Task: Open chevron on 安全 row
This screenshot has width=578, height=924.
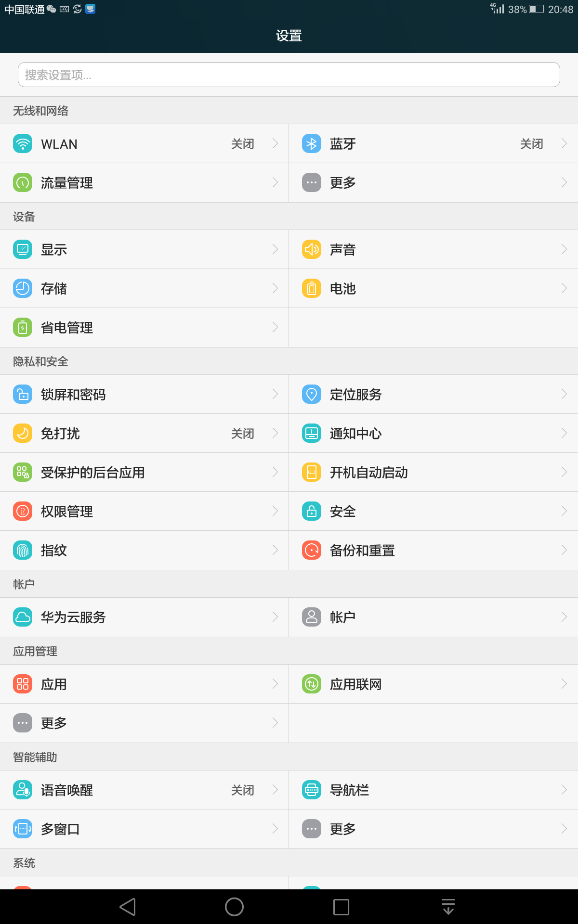Action: 565,511
